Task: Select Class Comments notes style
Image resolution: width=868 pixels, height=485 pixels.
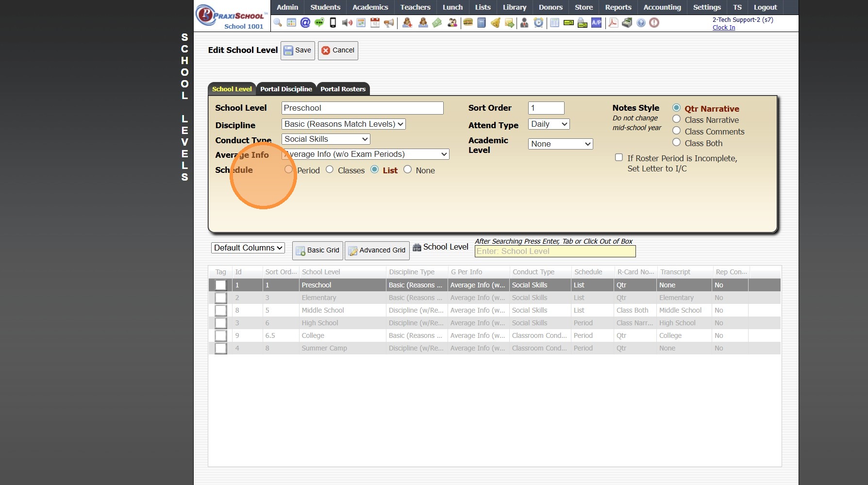Action: coord(676,131)
